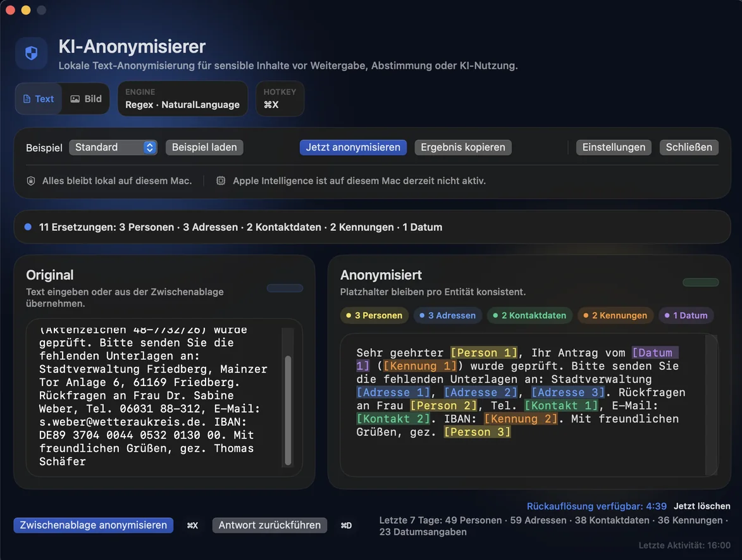Click the Anonymisiert panel scrollbar
742x560 pixels.
point(711,405)
